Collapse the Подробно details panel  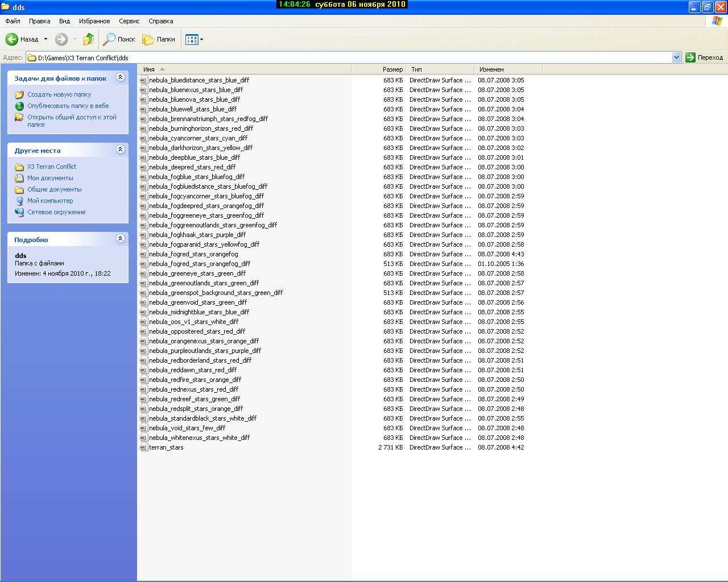[x=120, y=239]
